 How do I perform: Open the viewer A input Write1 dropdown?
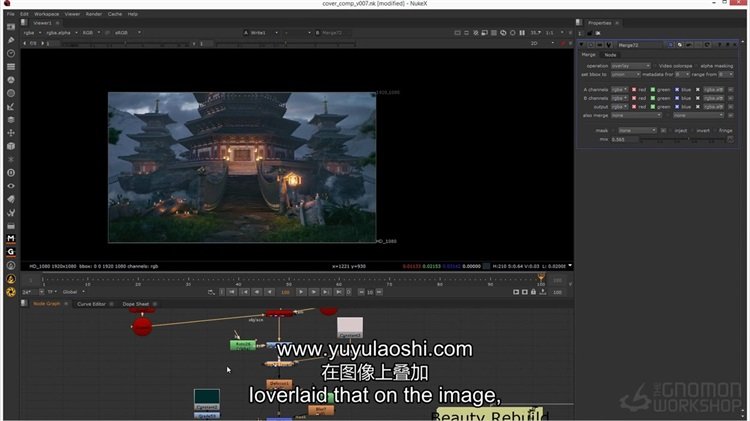(x=261, y=33)
